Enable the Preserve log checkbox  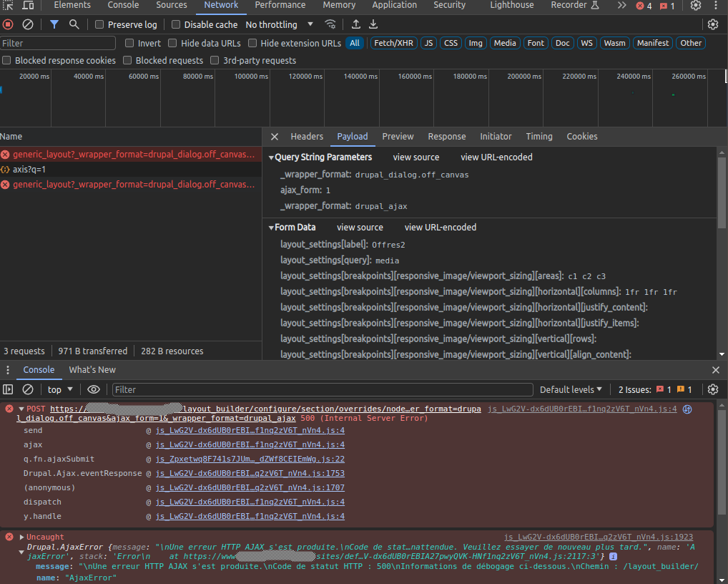click(x=100, y=24)
